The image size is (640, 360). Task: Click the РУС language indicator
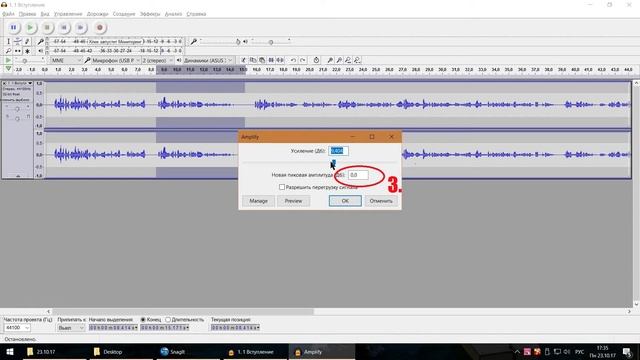(x=579, y=352)
